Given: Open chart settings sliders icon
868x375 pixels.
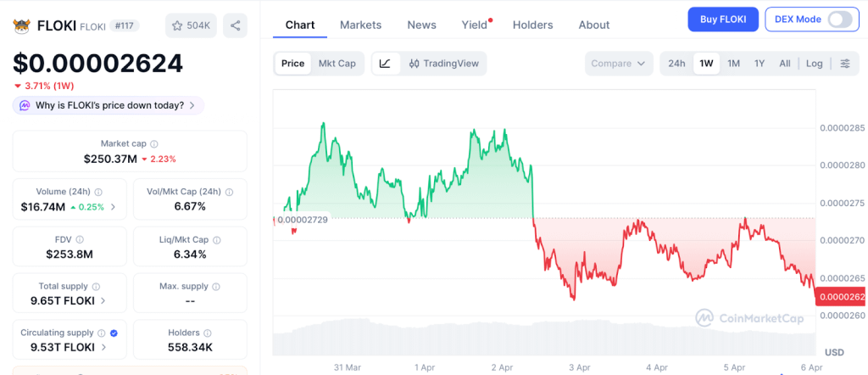Looking at the screenshot, I should pyautogui.click(x=844, y=64).
